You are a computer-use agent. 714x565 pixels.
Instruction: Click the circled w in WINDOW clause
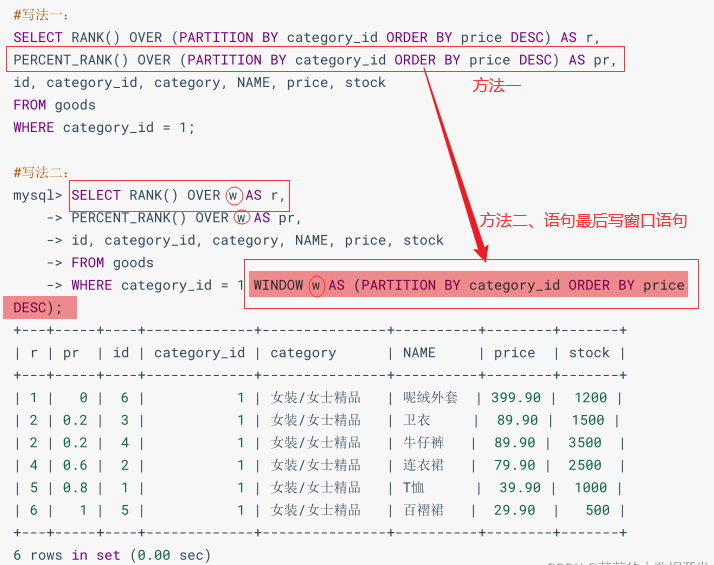pos(316,285)
